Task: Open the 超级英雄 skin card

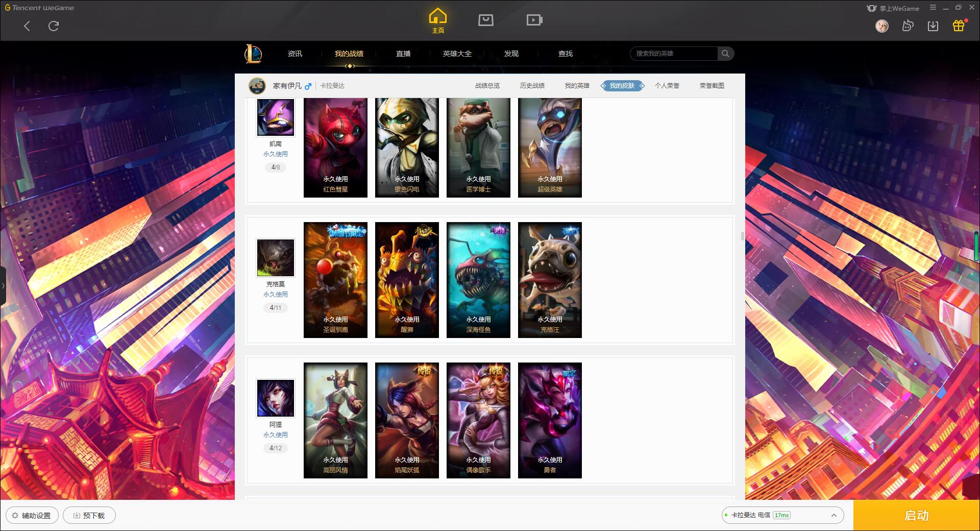Action: pyautogui.click(x=550, y=148)
